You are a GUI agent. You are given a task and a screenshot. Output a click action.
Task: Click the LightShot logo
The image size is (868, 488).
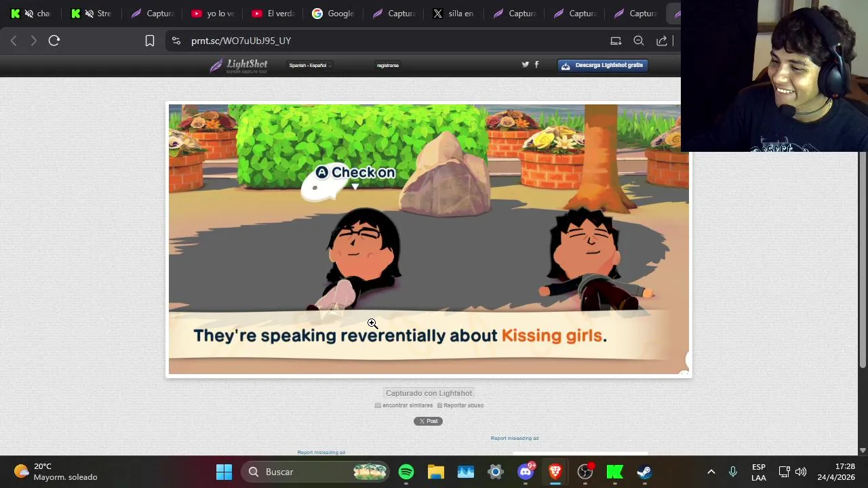(239, 65)
